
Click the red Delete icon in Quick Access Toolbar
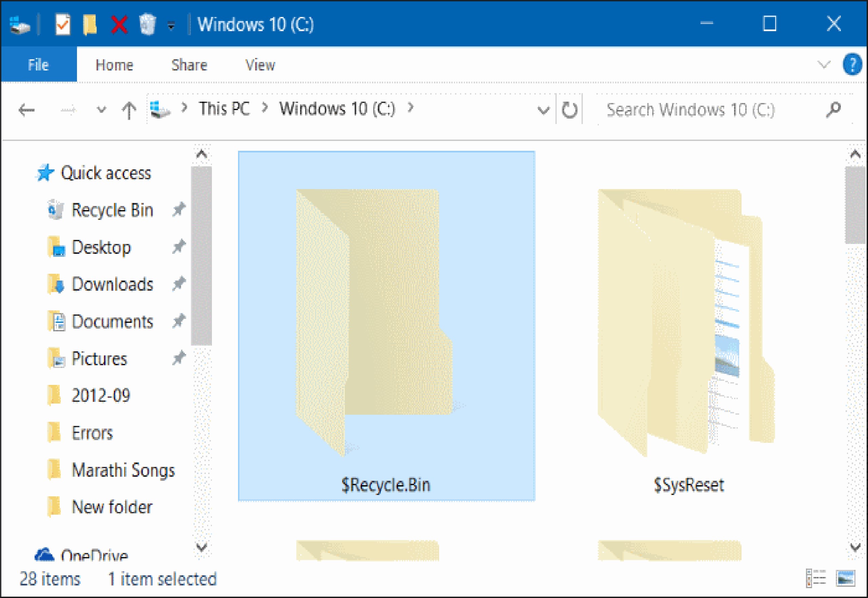tap(118, 24)
